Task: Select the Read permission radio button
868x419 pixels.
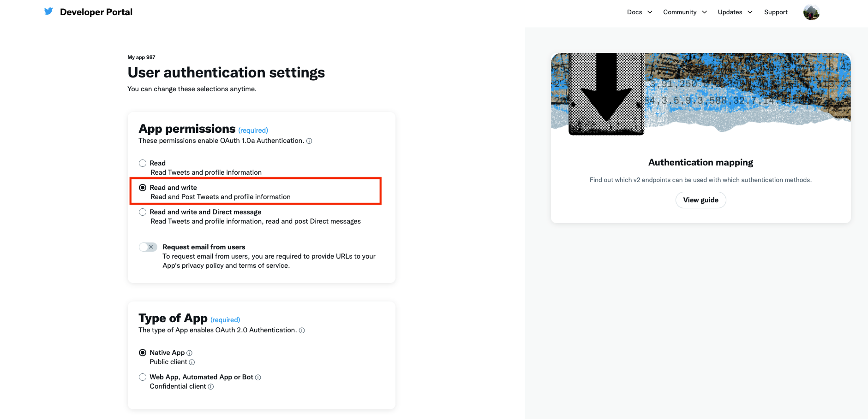Action: [143, 163]
